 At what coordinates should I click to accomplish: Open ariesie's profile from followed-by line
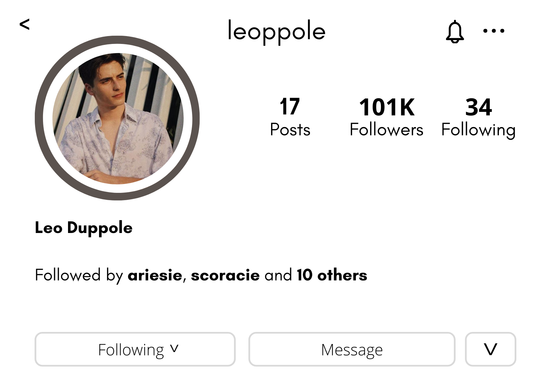point(155,275)
